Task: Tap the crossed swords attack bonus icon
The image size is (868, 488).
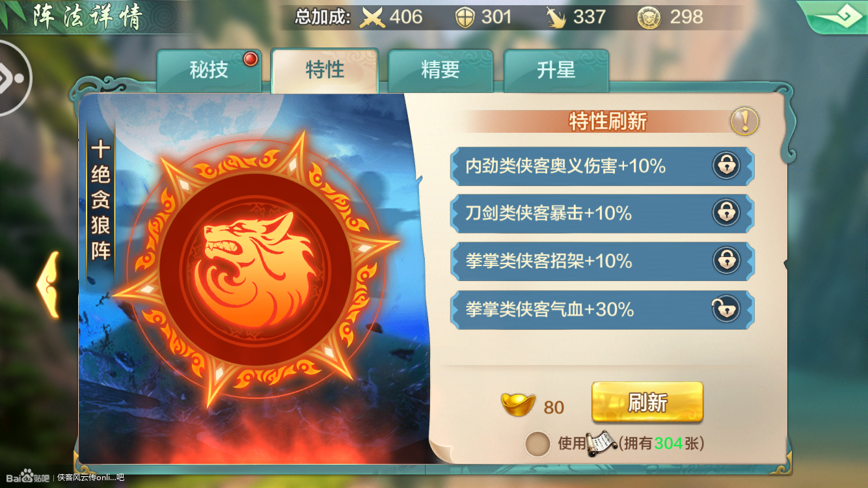Action: pos(373,17)
